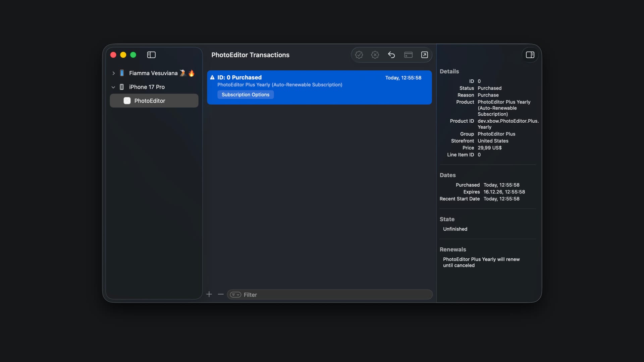Expand the Fiamma Vesuviana device

(x=113, y=73)
